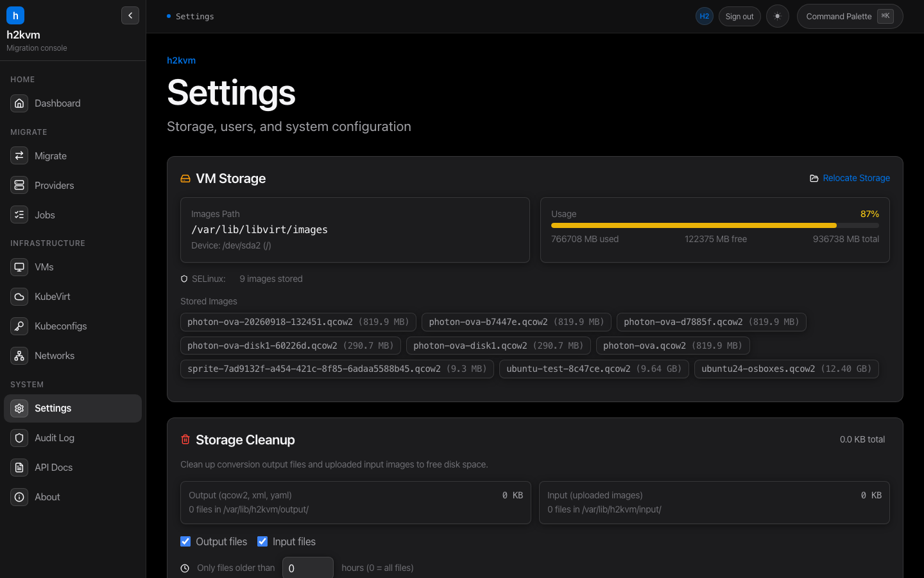This screenshot has height=578, width=924.
Task: Click the photon-ova-disk1-60226d.qcow2 chip
Action: (291, 346)
